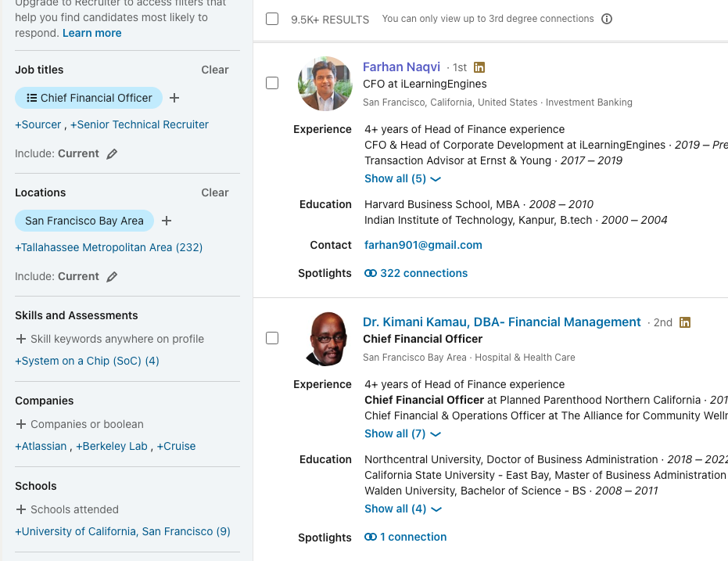Expand Show all (4) education for Kimani Kamau
The image size is (728, 561).
tap(403, 509)
